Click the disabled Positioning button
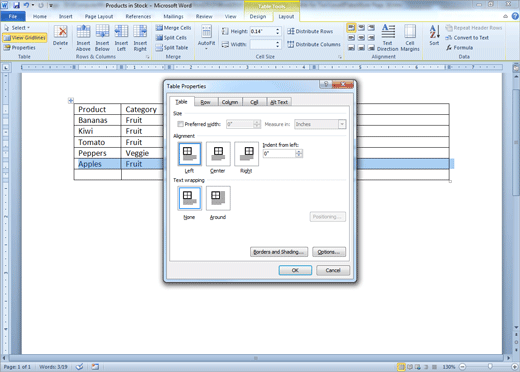The width and height of the screenshot is (520, 372). (327, 217)
